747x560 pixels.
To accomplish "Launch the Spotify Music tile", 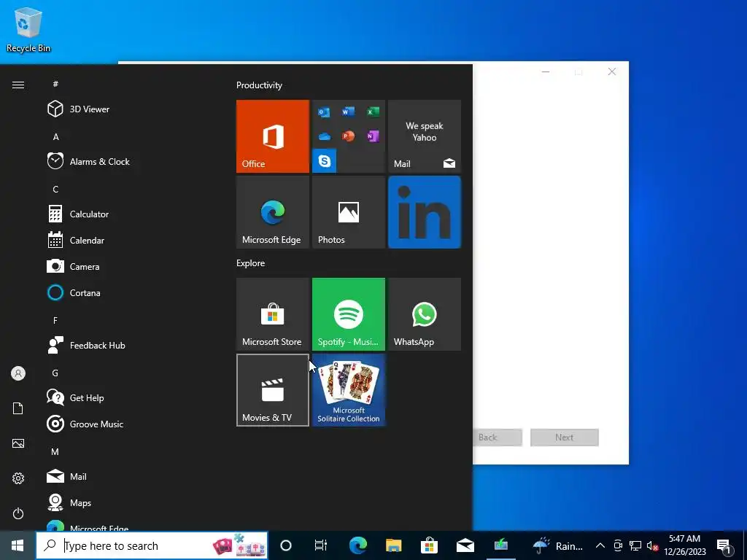I will pyautogui.click(x=348, y=314).
